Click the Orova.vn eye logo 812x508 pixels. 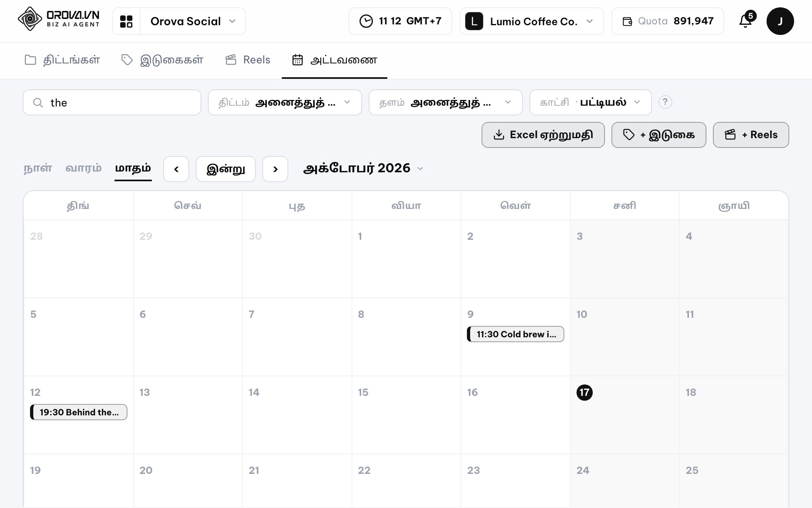pos(30,19)
